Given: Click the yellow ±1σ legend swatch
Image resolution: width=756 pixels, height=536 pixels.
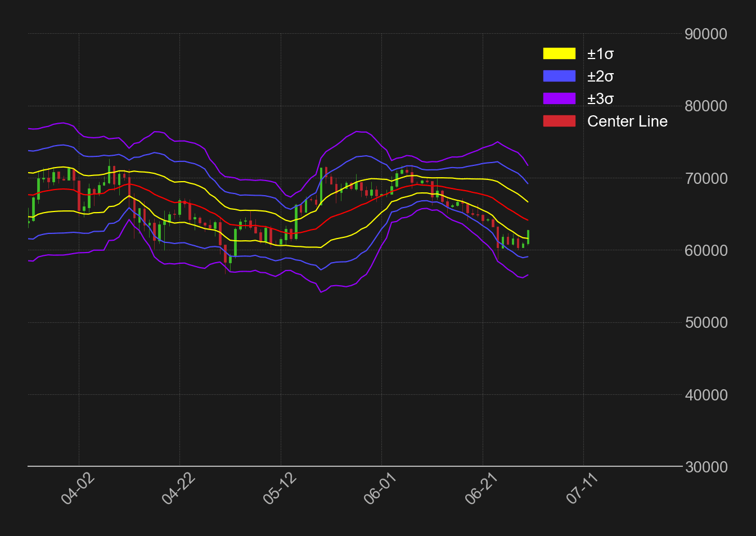Looking at the screenshot, I should click(559, 53).
